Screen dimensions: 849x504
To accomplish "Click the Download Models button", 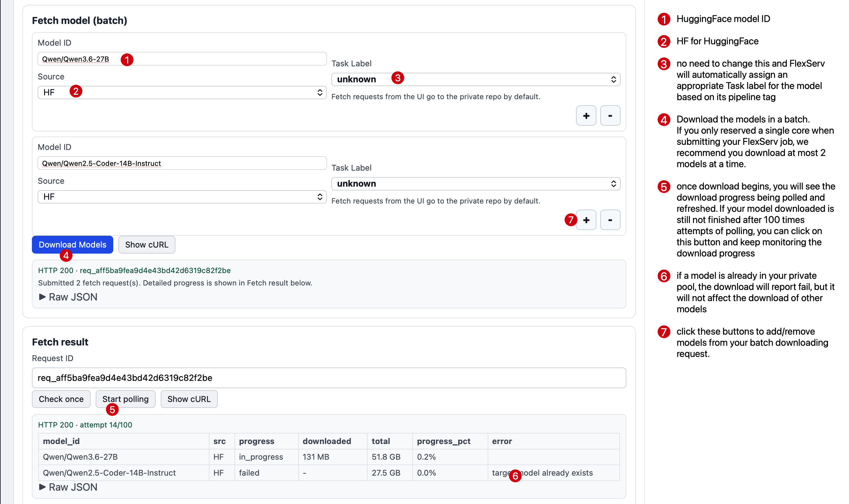I will (x=72, y=245).
